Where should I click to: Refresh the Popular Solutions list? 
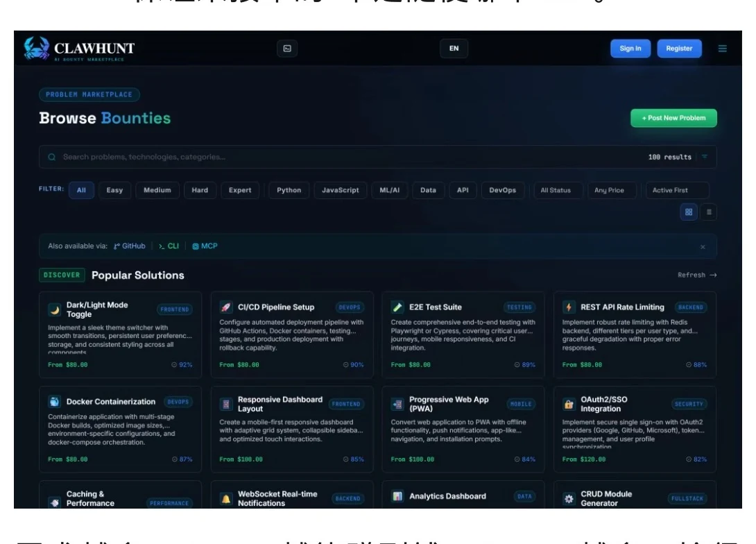coord(697,275)
